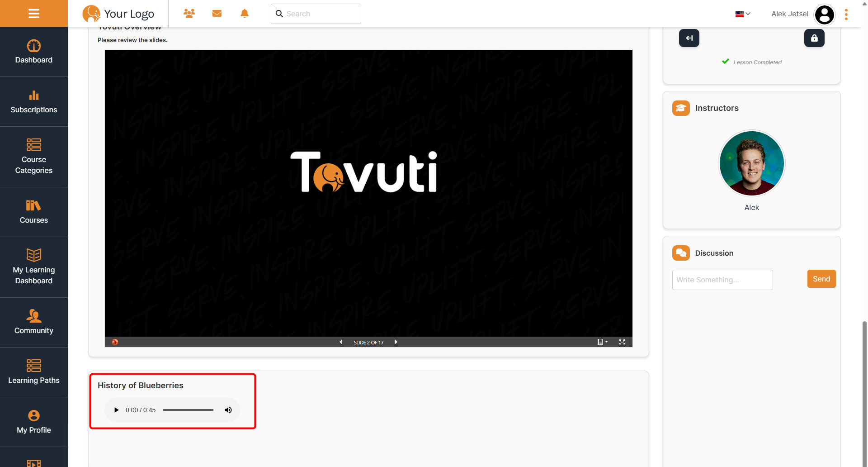Open Subscriptions in the sidebar
This screenshot has width=868, height=467.
pos(34,102)
